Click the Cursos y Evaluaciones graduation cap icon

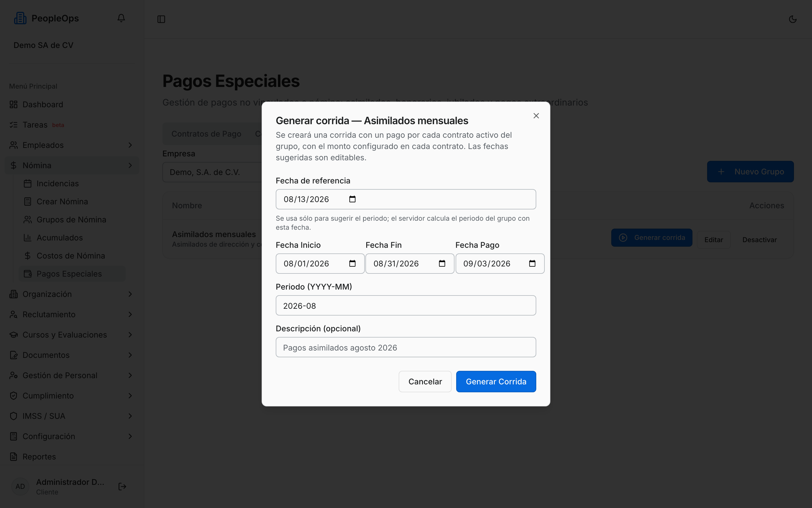pyautogui.click(x=14, y=335)
